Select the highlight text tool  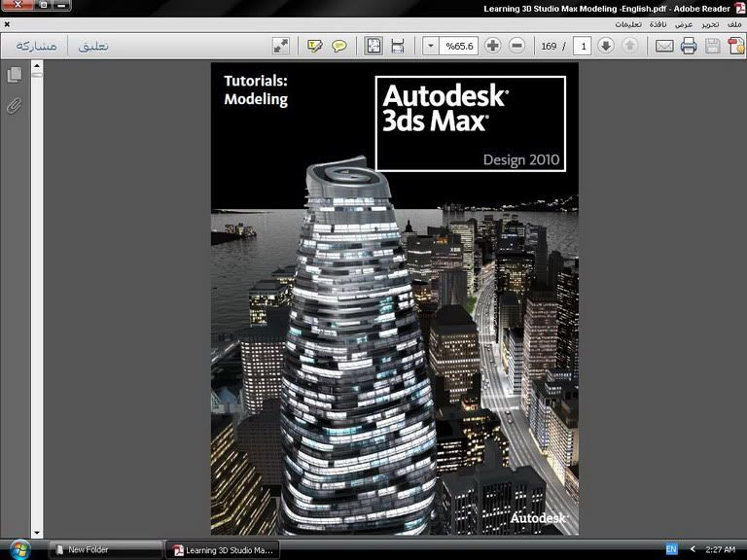(315, 47)
